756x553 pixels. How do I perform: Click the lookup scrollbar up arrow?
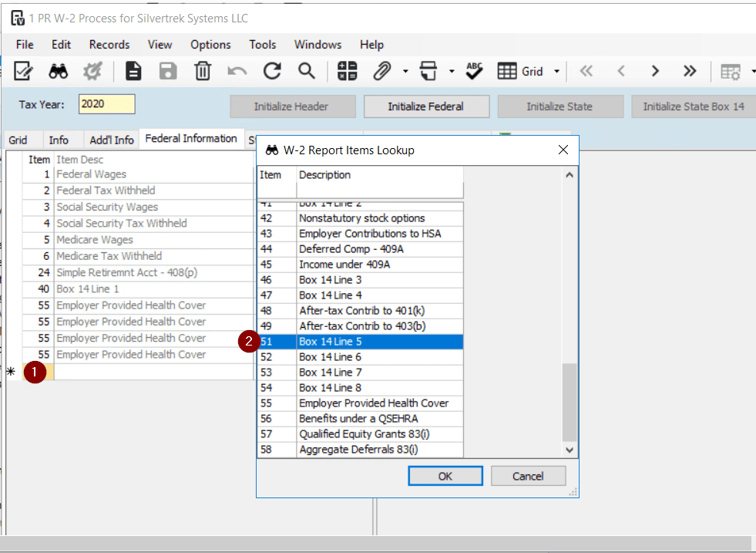point(570,175)
